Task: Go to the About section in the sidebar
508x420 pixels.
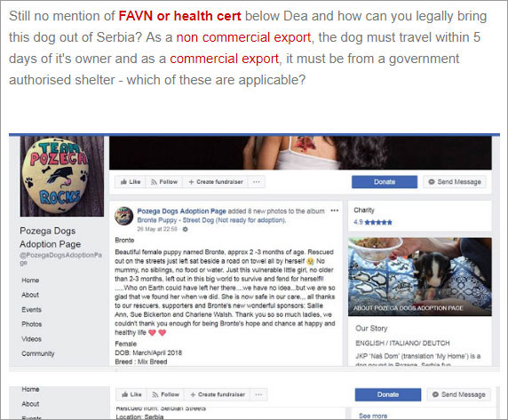Action: [x=30, y=295]
